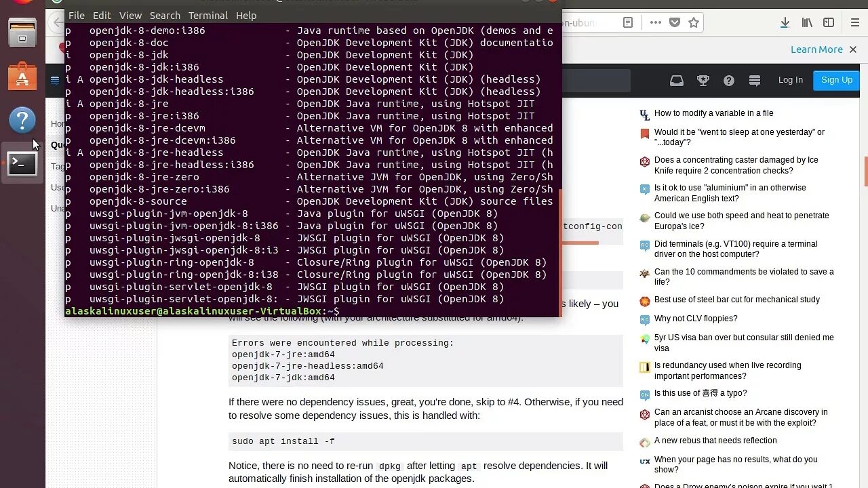Click the site favicon beside the Europa's ice question
This screenshot has width=868, height=488.
click(x=645, y=218)
